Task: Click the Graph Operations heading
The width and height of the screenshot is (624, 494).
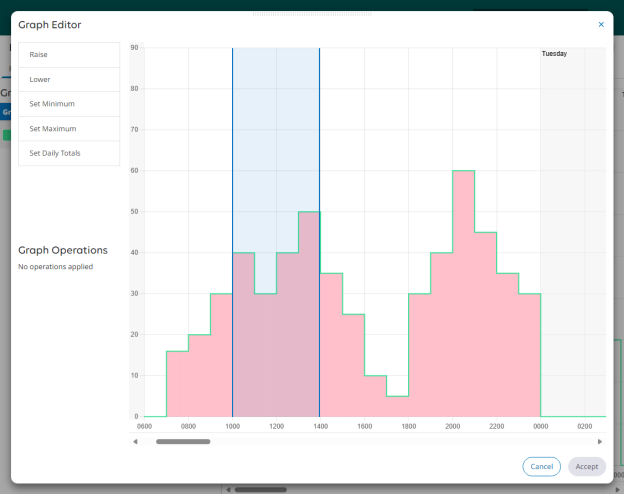Action: (x=63, y=250)
